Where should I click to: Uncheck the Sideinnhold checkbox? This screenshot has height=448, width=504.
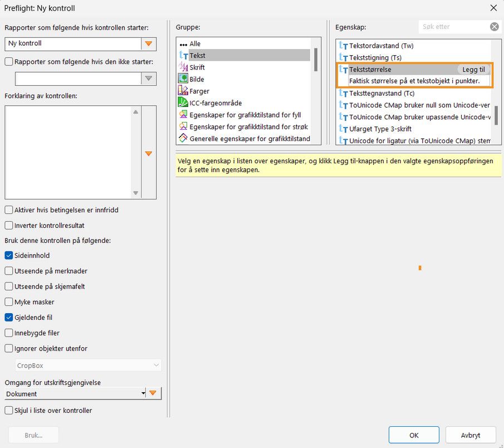click(x=9, y=255)
